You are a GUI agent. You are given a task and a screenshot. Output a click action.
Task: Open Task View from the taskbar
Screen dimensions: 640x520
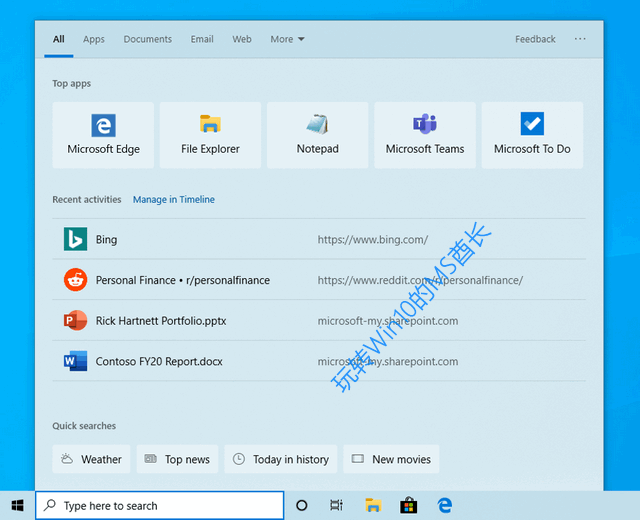(x=336, y=506)
